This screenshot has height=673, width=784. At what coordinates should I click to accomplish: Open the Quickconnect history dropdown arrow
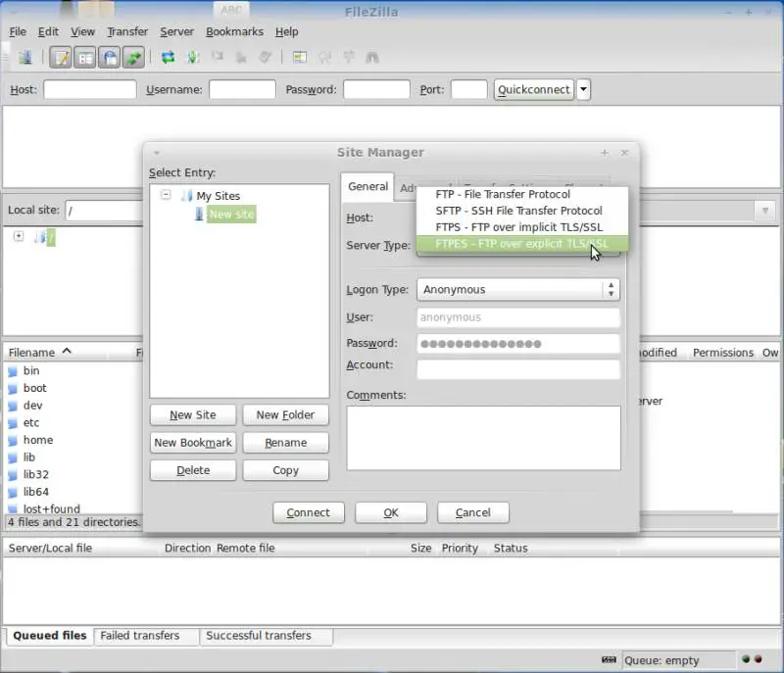583,90
